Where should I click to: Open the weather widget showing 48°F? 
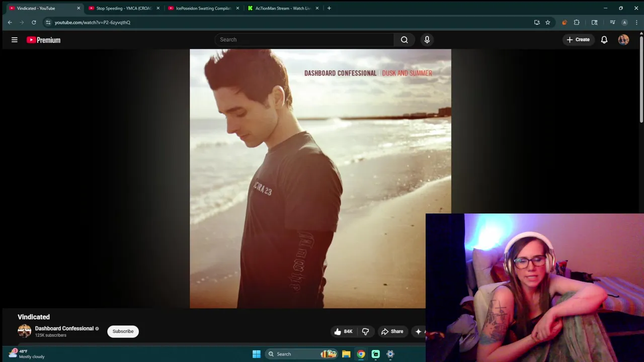pos(27,354)
